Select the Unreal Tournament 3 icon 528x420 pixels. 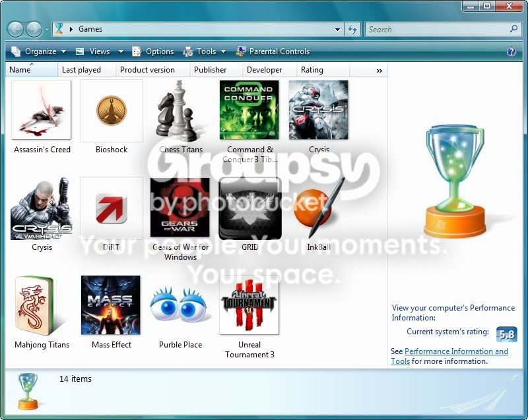[249, 305]
